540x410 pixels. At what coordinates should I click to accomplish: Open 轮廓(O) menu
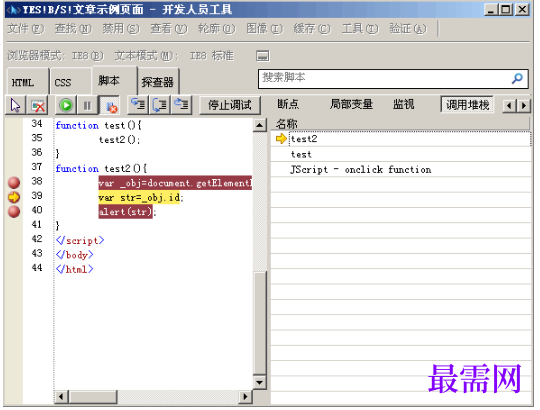[x=217, y=29]
